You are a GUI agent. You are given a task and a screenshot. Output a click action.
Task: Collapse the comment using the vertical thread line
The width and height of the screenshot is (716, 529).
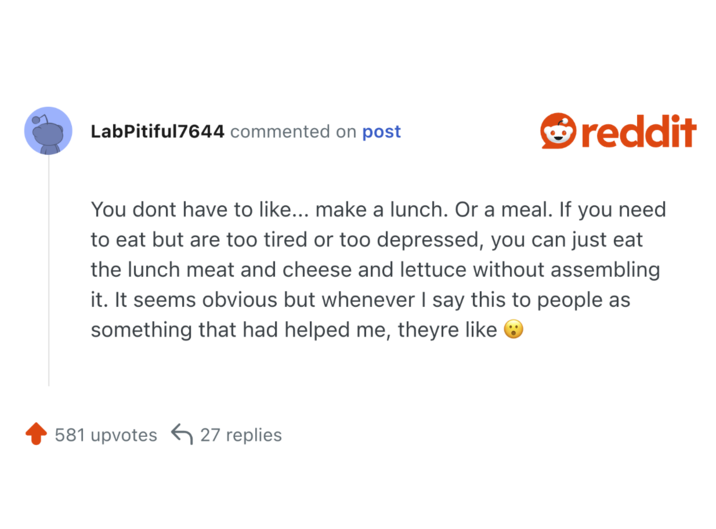coord(48,270)
